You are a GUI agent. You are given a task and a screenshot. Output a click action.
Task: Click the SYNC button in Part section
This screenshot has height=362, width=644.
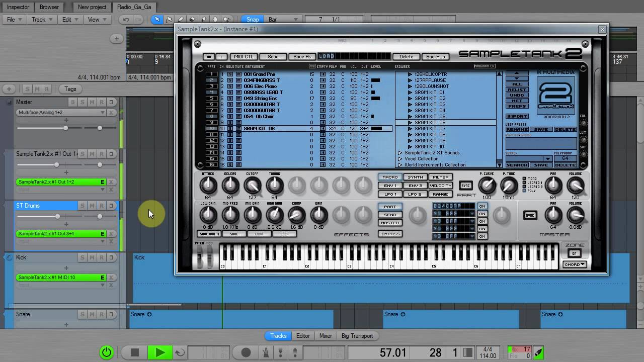pyautogui.click(x=466, y=186)
